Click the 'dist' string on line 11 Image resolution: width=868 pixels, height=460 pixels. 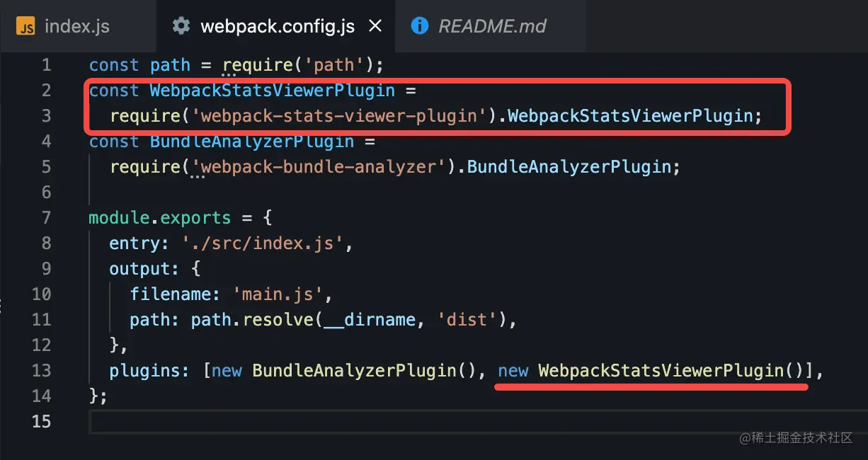(467, 320)
